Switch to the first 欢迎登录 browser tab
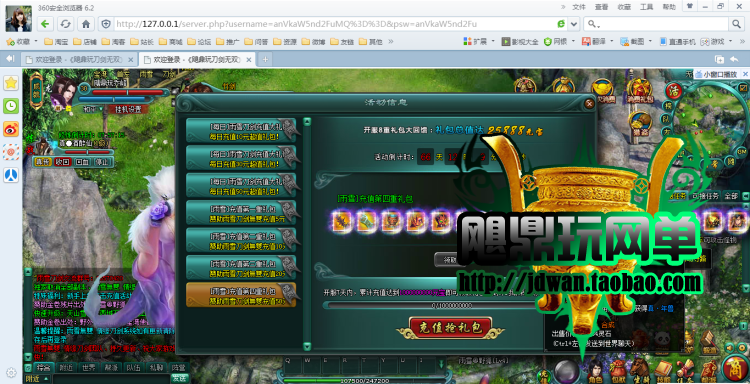The height and width of the screenshot is (384, 750). coord(79,59)
